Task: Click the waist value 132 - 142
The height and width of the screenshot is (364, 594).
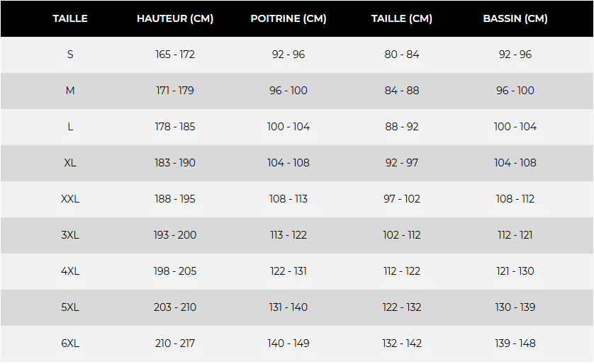Action: (x=402, y=343)
